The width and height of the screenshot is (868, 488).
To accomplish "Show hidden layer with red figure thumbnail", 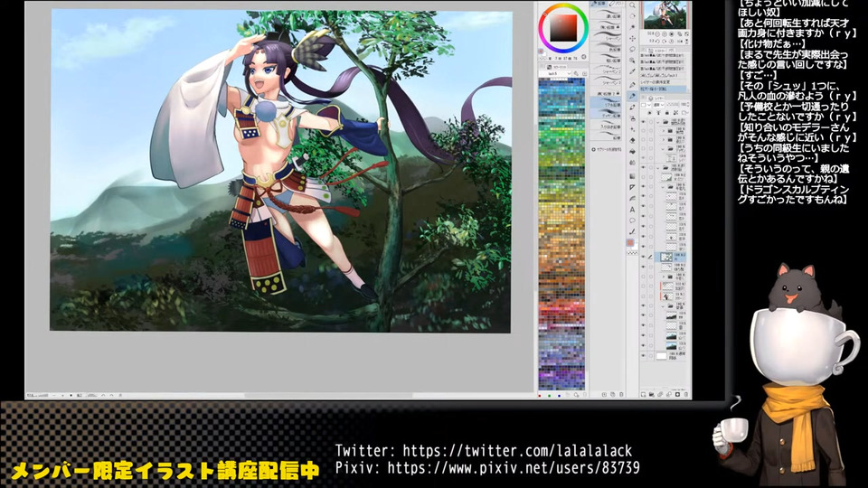I will (643, 296).
